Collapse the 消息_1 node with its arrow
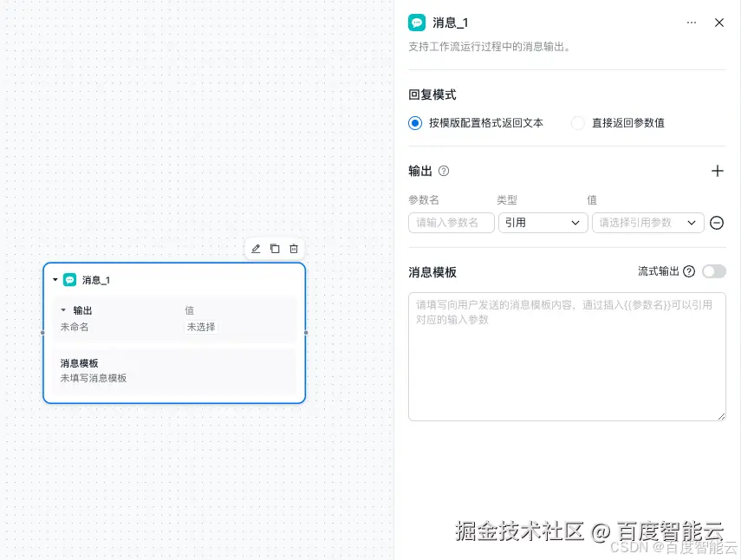 [54, 279]
